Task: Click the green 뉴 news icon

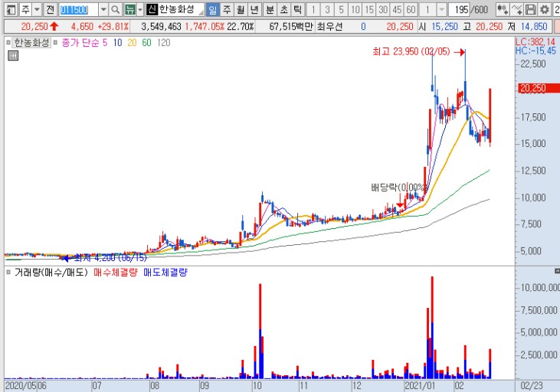Action: pyautogui.click(x=130, y=9)
